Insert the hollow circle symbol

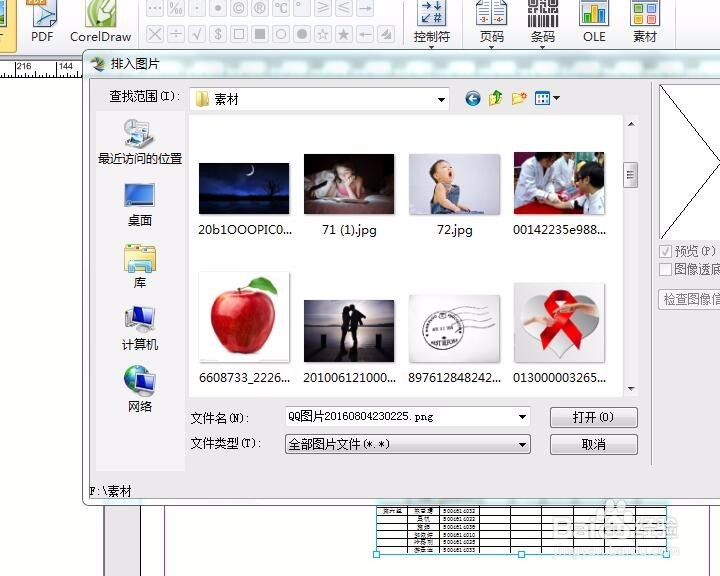pyautogui.click(x=281, y=34)
